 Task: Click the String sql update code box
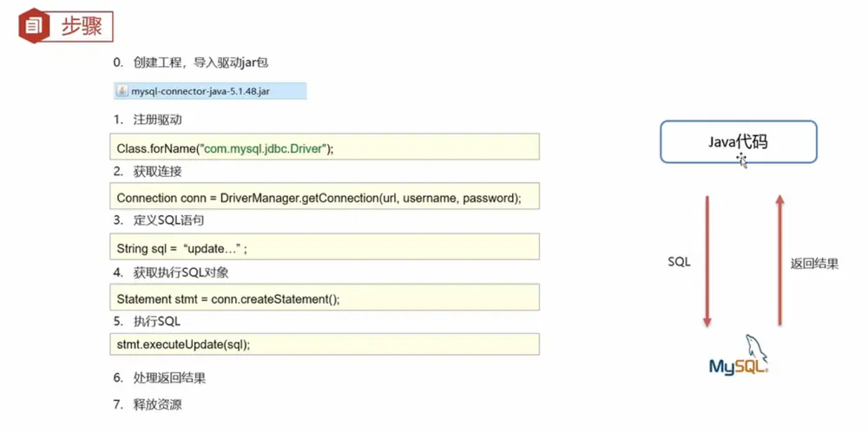coord(325,246)
